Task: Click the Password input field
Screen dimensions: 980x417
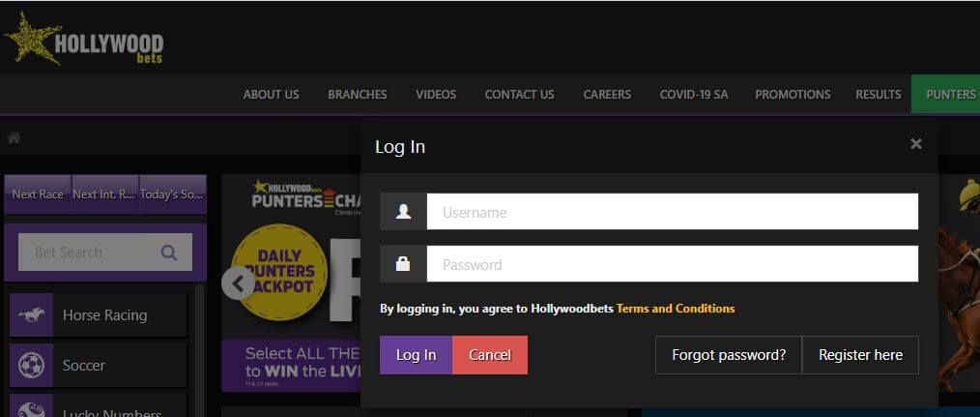Action: (673, 264)
